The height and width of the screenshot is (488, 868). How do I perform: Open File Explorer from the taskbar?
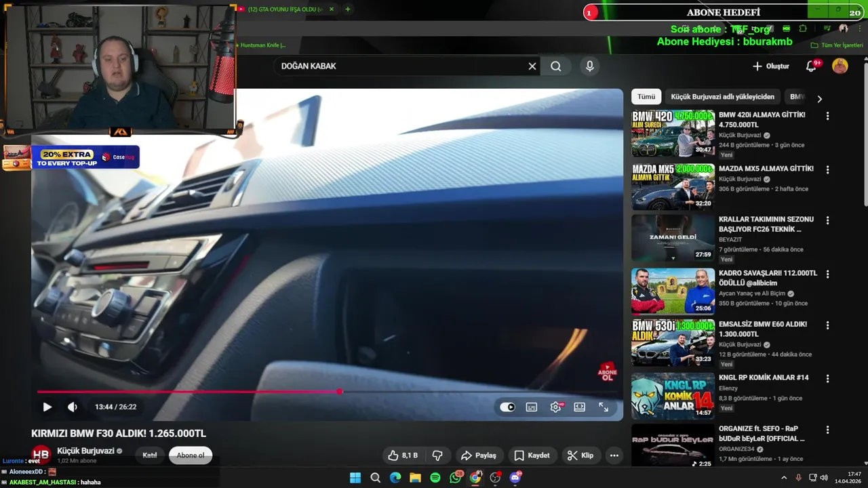tap(415, 478)
